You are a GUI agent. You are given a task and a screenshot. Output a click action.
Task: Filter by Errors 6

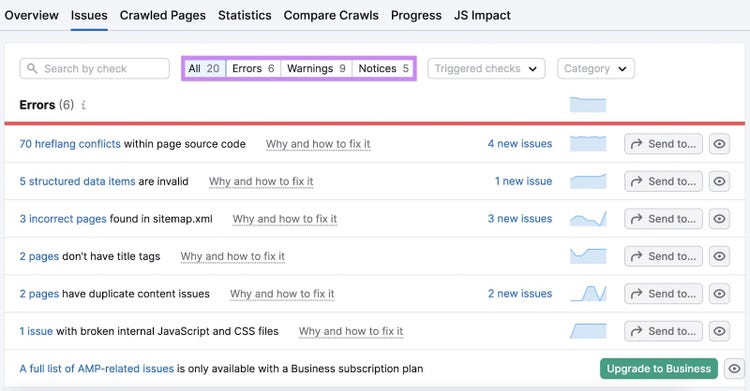253,68
